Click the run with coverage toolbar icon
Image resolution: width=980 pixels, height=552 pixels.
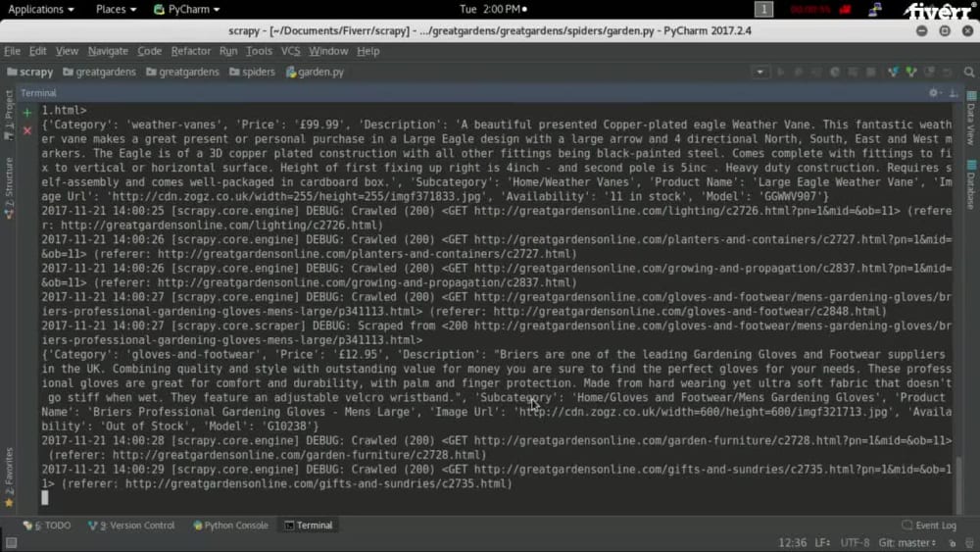click(816, 72)
